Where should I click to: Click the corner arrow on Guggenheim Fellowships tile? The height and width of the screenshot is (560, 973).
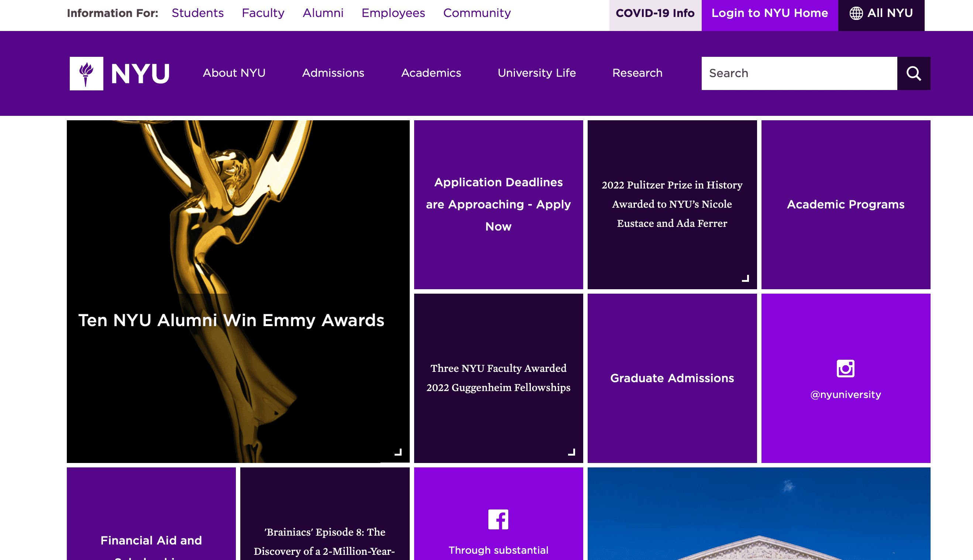tap(572, 452)
